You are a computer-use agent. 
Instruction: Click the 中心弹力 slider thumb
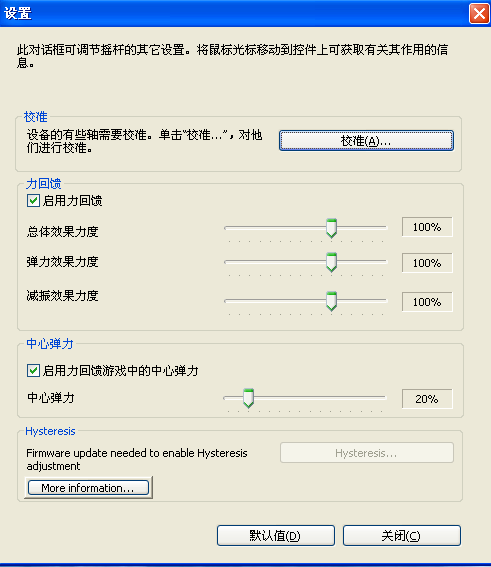[248, 398]
